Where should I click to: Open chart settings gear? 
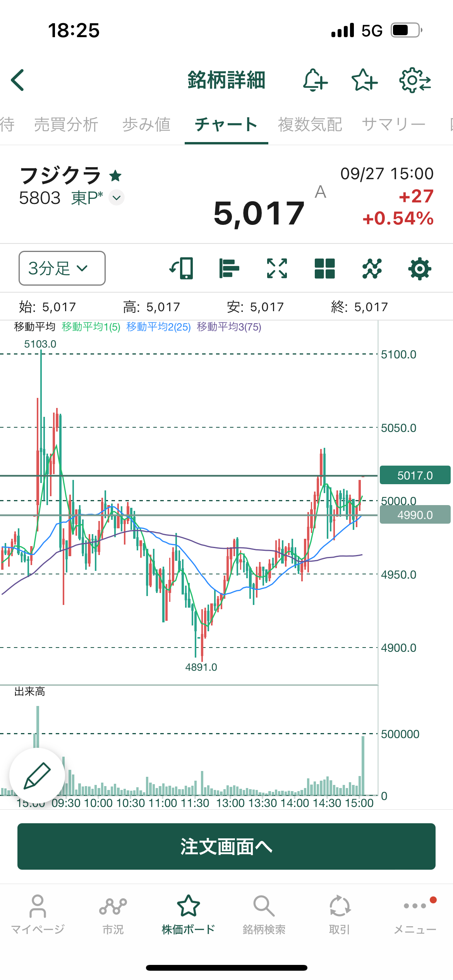tap(420, 268)
